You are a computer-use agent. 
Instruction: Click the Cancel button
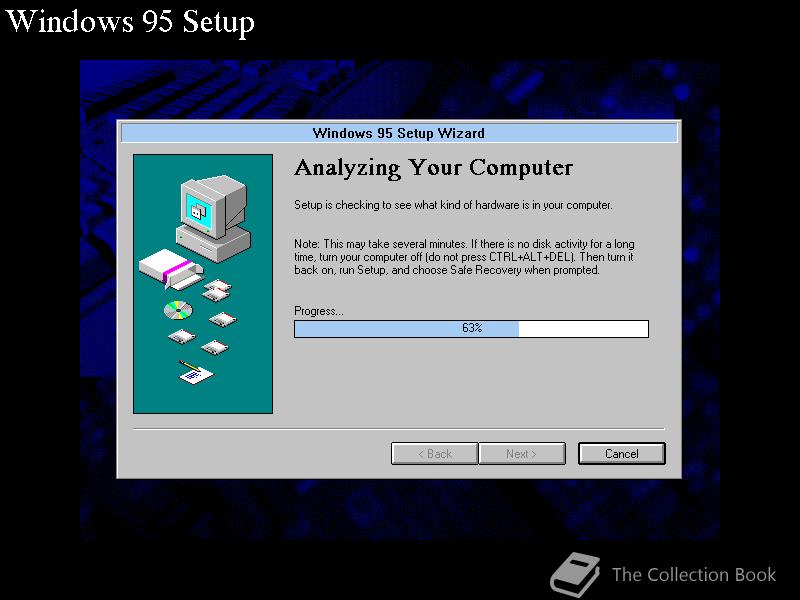pos(621,454)
